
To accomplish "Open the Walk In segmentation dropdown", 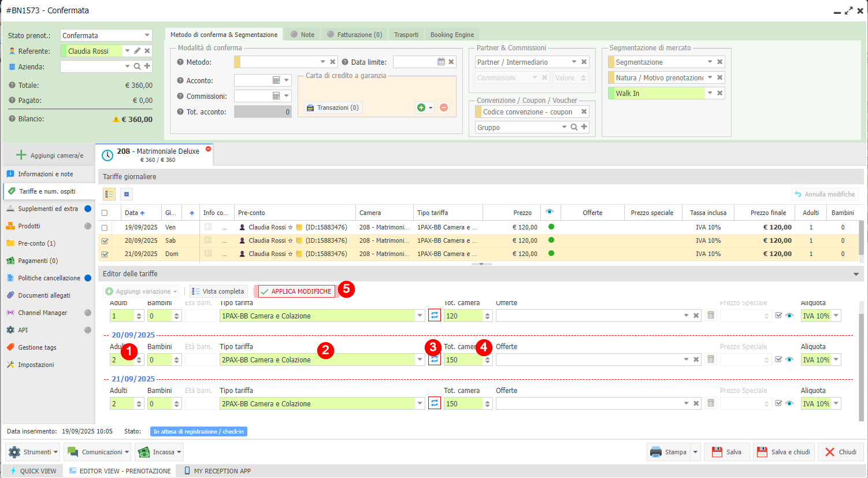I will click(x=710, y=93).
